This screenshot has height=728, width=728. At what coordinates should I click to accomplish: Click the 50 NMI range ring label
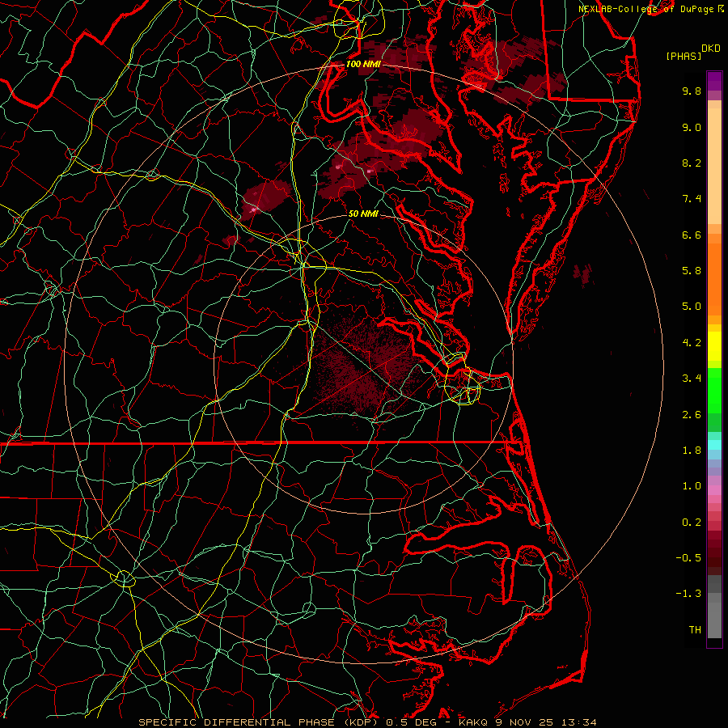(x=363, y=214)
